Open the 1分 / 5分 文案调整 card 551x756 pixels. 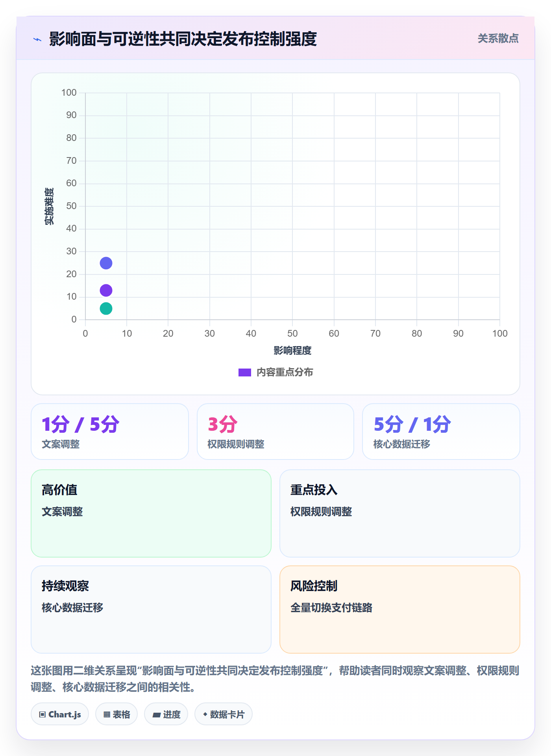pos(110,432)
